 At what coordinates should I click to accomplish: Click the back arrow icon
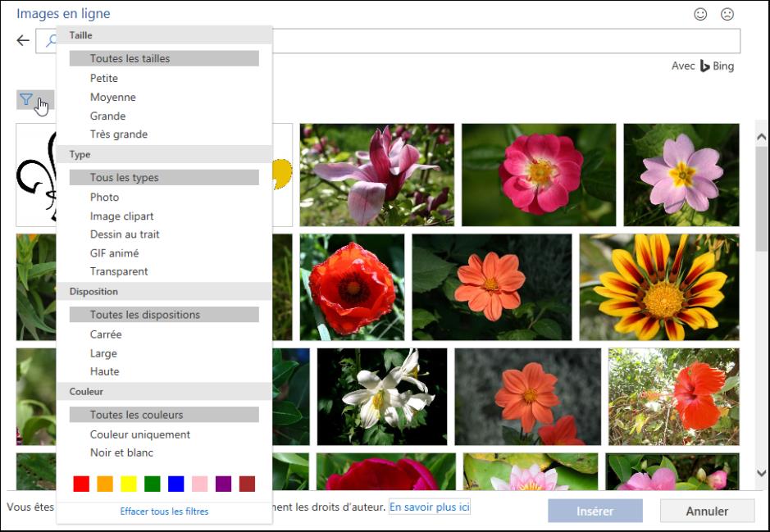coord(23,41)
